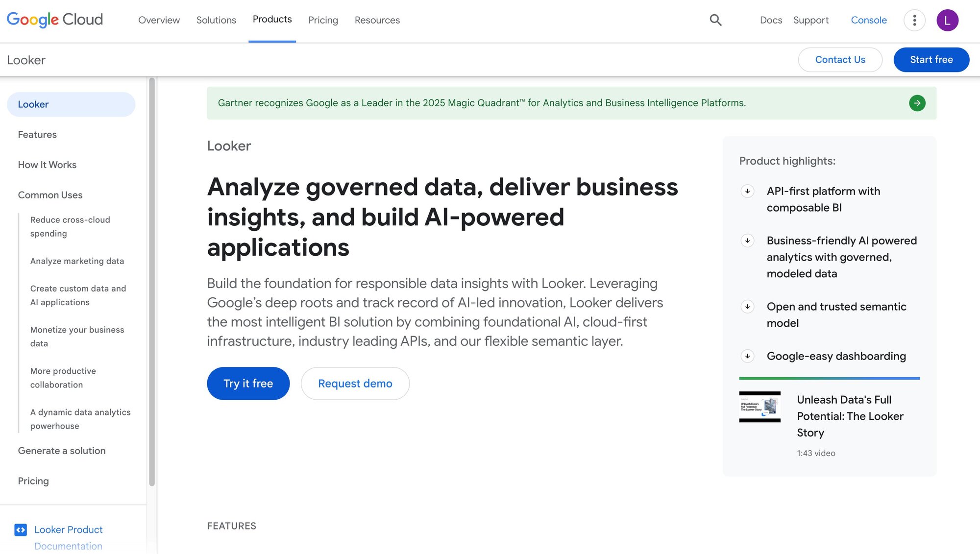Open the Resources menu
The image size is (980, 554).
pyautogui.click(x=377, y=20)
